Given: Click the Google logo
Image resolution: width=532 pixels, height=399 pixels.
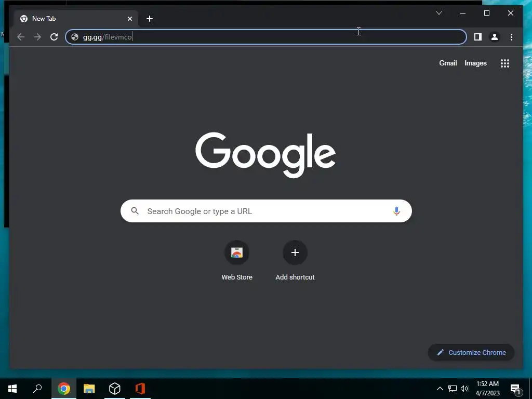Looking at the screenshot, I should 265,155.
